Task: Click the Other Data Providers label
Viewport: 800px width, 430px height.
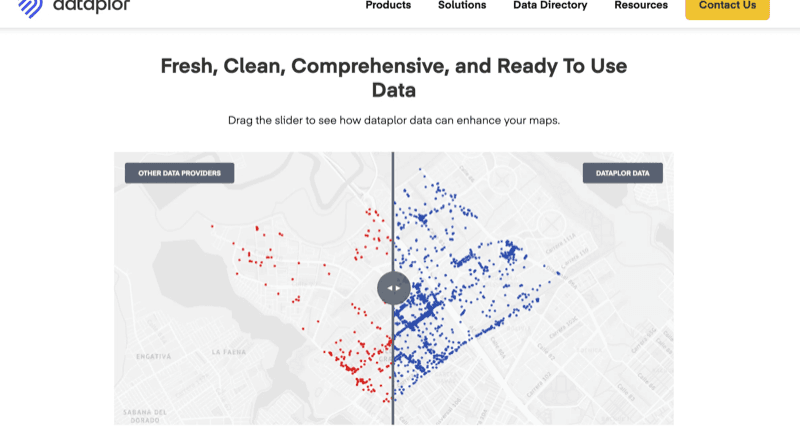Action: 179,173
